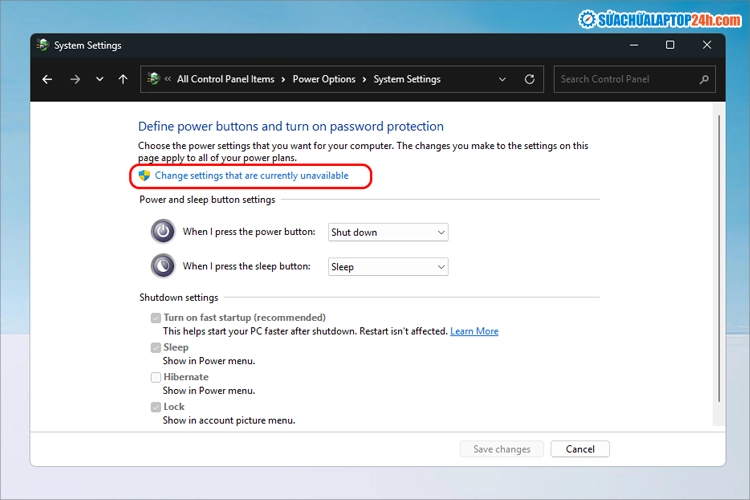The width and height of the screenshot is (750, 500).
Task: Click the When I press the sleep button label
Action: [246, 266]
